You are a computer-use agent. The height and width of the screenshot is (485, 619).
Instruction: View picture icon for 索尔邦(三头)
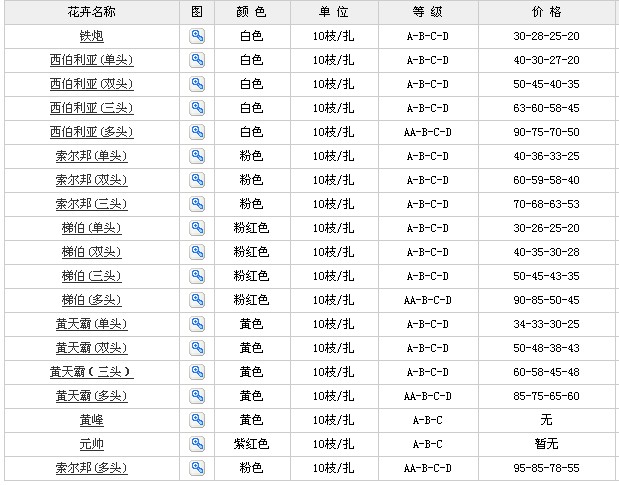click(x=197, y=204)
